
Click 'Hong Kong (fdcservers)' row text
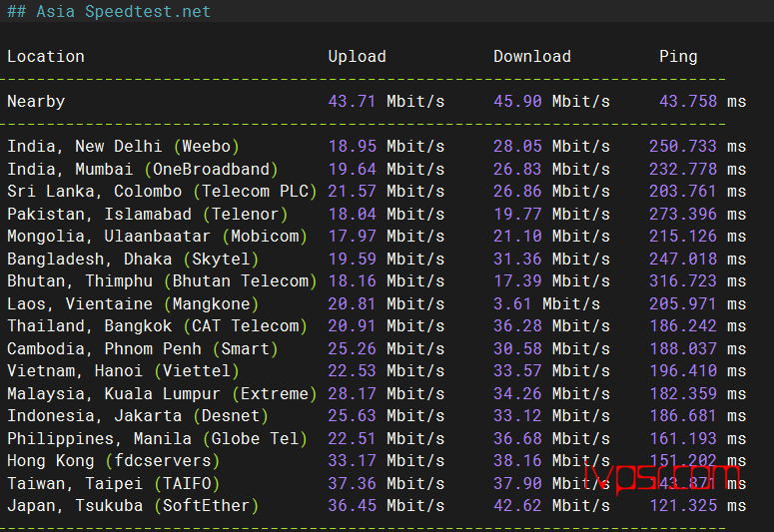(x=113, y=461)
